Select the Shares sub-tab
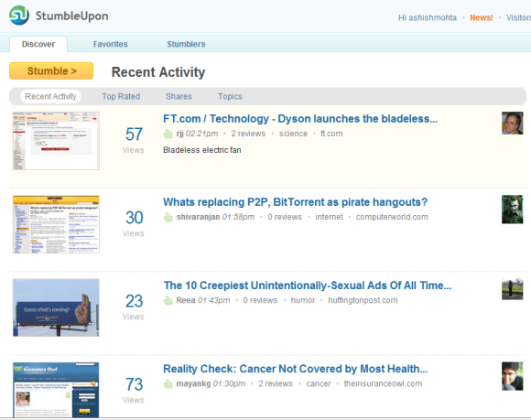 (179, 96)
